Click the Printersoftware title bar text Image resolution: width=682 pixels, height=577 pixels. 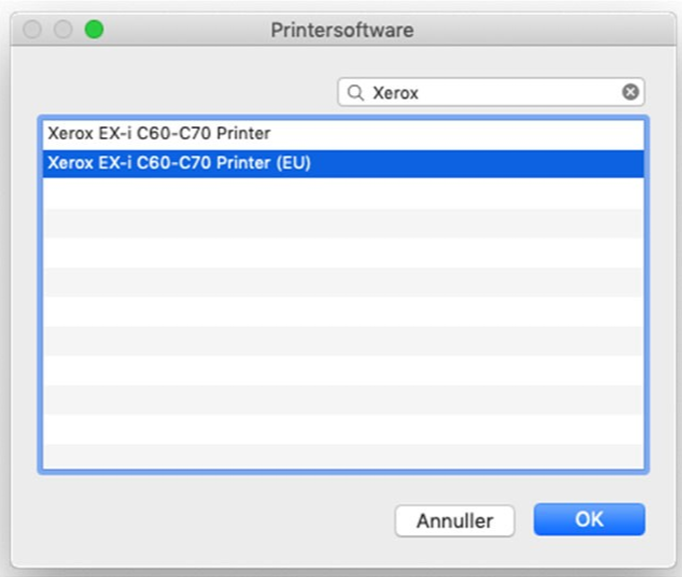point(342,30)
